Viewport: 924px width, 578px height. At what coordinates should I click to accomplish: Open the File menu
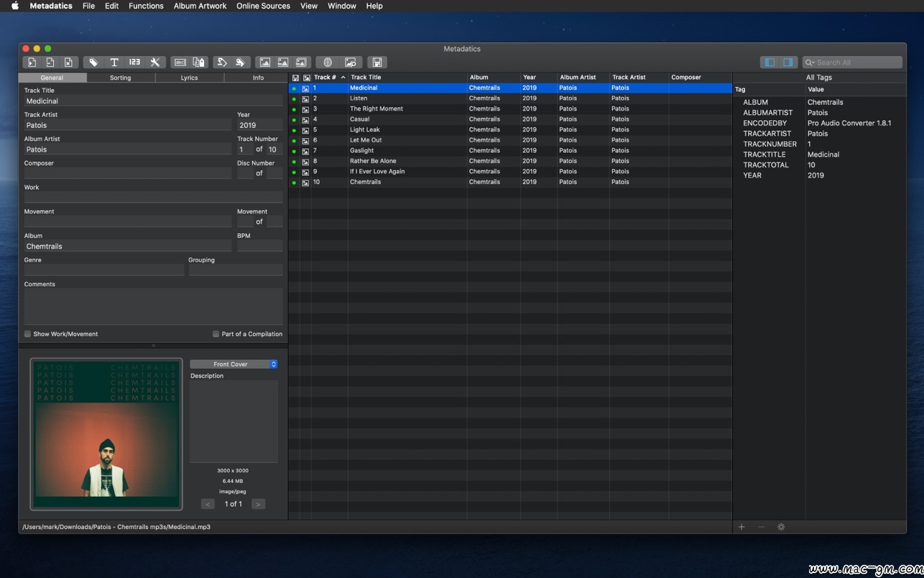click(88, 6)
